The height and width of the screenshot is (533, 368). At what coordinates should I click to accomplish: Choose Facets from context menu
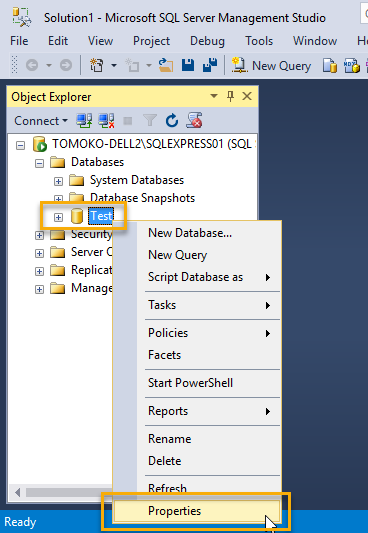[197, 355]
